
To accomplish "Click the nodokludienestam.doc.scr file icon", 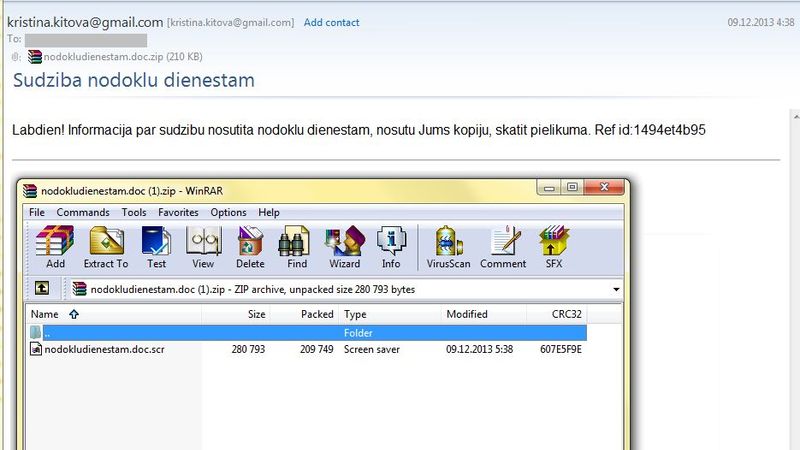I will tap(36, 349).
